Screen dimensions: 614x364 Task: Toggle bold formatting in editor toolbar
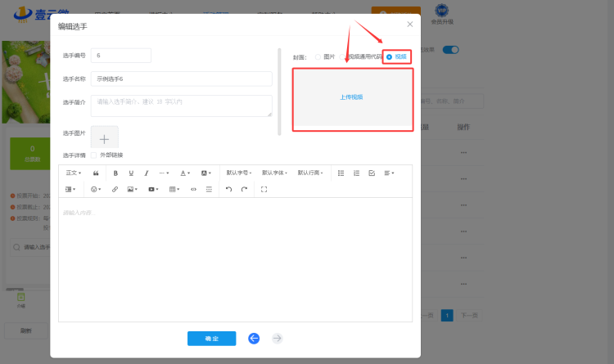(115, 173)
